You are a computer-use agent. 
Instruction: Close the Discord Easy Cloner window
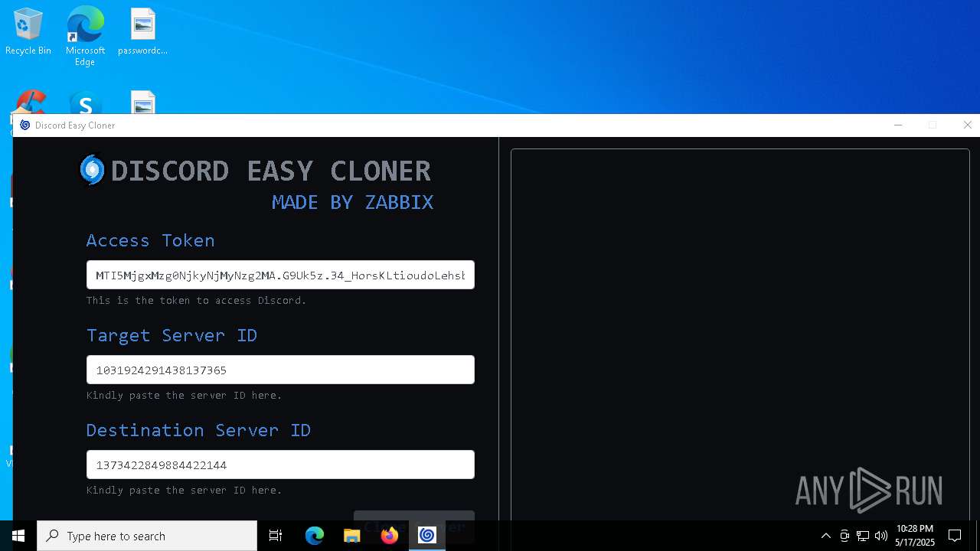(967, 126)
